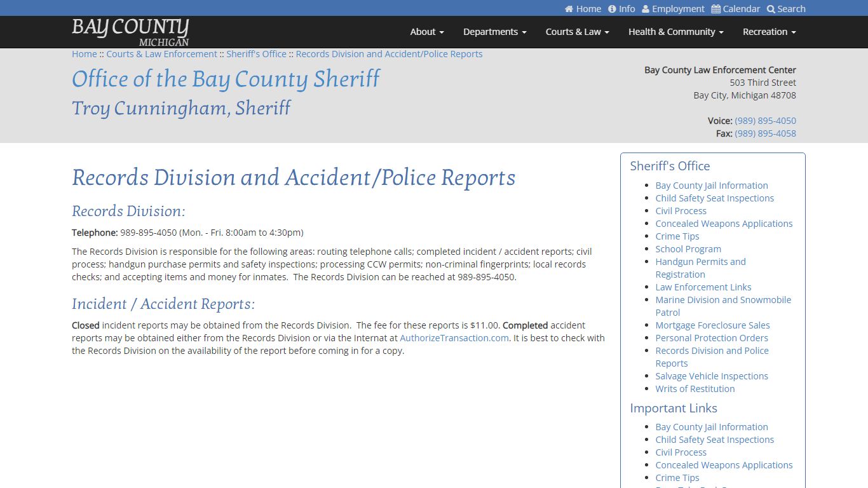Image resolution: width=868 pixels, height=488 pixels.
Task: Open Bay County Jail Information under Important Links
Action: coord(712,427)
